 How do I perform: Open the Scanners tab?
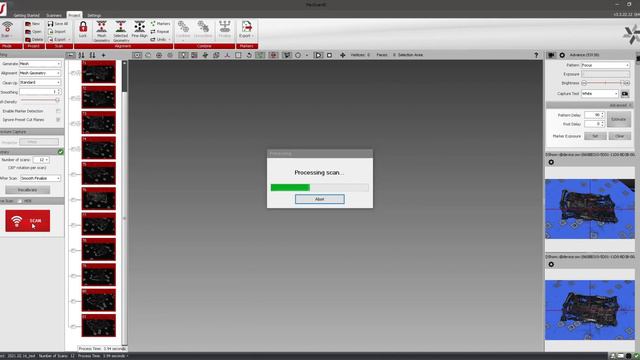click(x=53, y=16)
